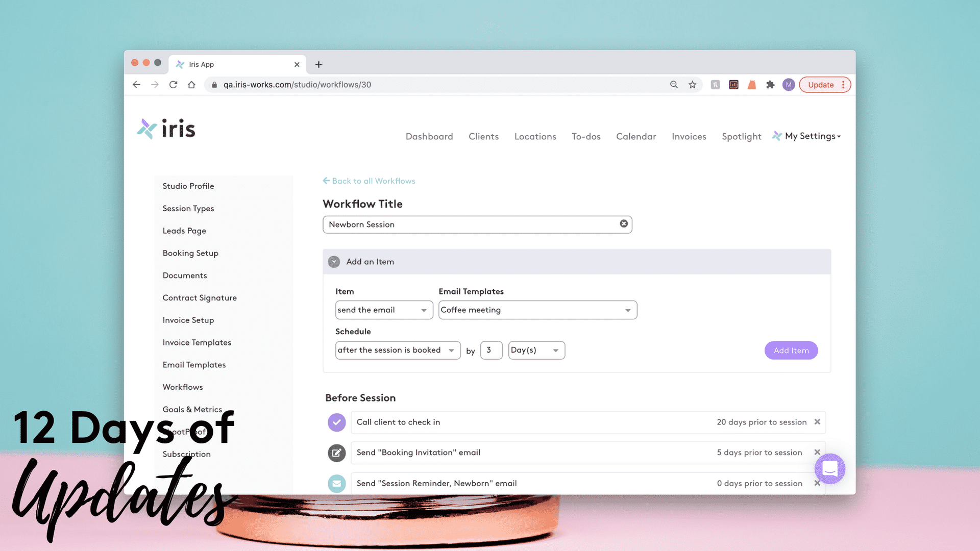
Task: Enable the checkmark toggle on 'Send Booking Invitation email'
Action: pyautogui.click(x=336, y=452)
